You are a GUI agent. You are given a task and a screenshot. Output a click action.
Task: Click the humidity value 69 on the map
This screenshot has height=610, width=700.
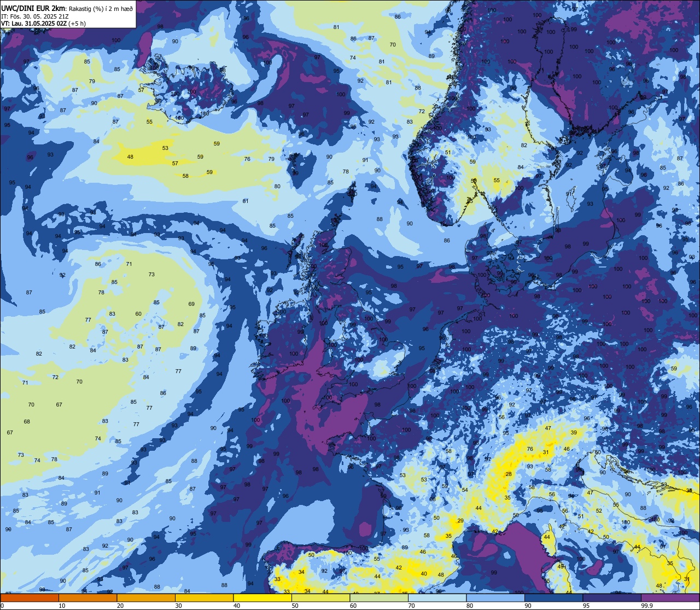[191, 304]
